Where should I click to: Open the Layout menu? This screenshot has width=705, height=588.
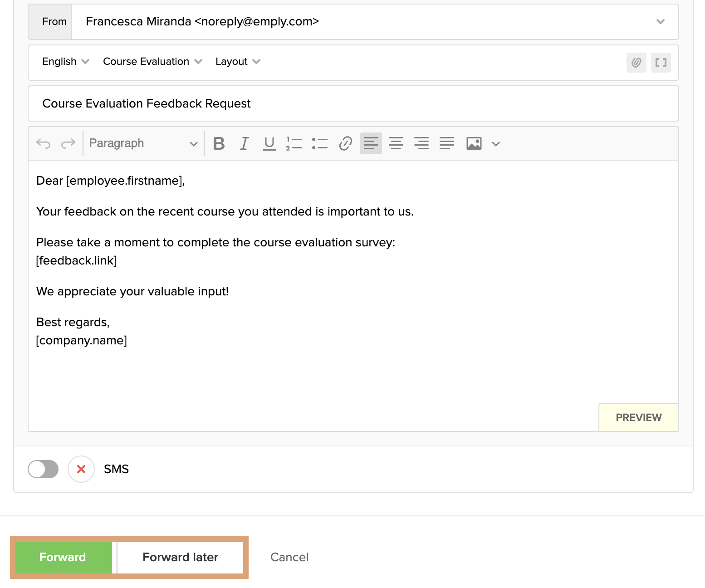coord(237,62)
